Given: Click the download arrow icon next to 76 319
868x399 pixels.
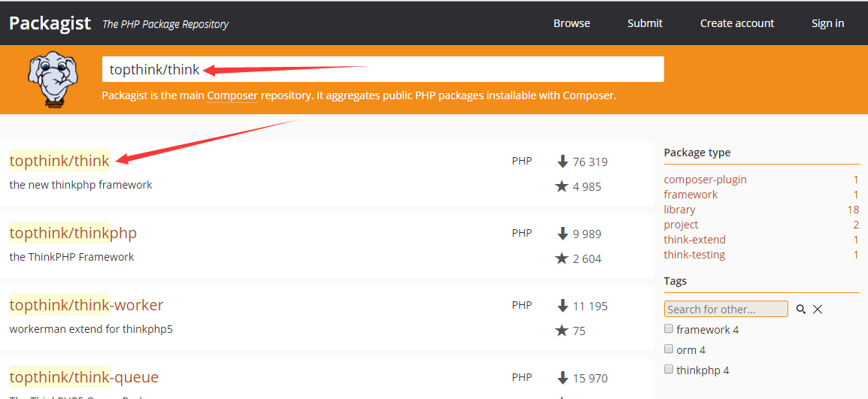Looking at the screenshot, I should [x=563, y=162].
